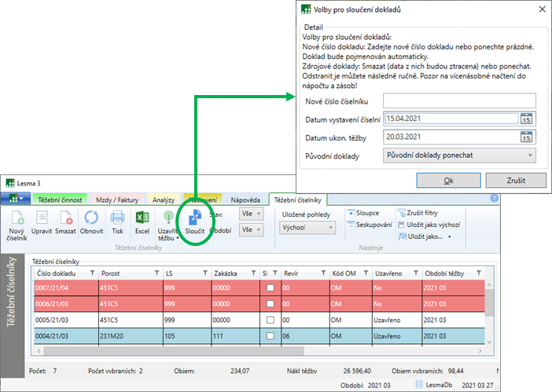Export to Excel via toolbar icon
The image size is (552, 392).
tap(142, 218)
